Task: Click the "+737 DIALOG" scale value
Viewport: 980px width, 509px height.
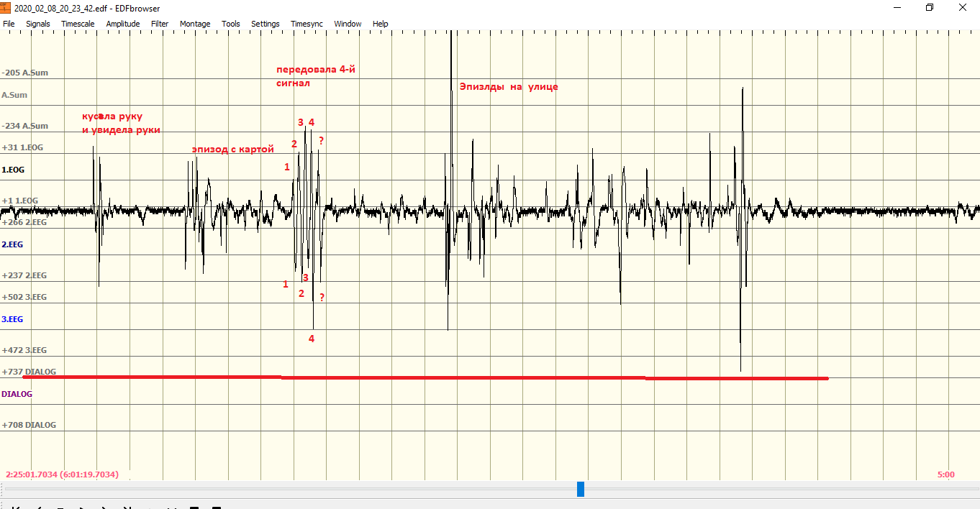Action: pos(29,372)
